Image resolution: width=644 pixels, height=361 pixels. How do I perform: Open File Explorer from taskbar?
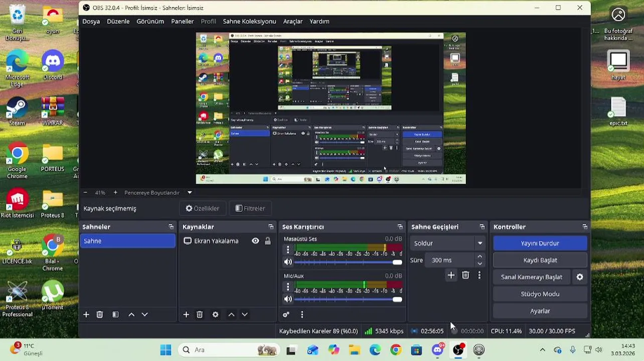click(354, 350)
